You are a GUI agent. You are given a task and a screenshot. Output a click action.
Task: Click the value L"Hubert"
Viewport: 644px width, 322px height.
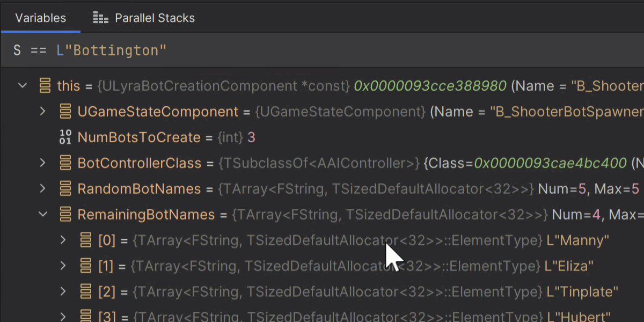tap(579, 317)
